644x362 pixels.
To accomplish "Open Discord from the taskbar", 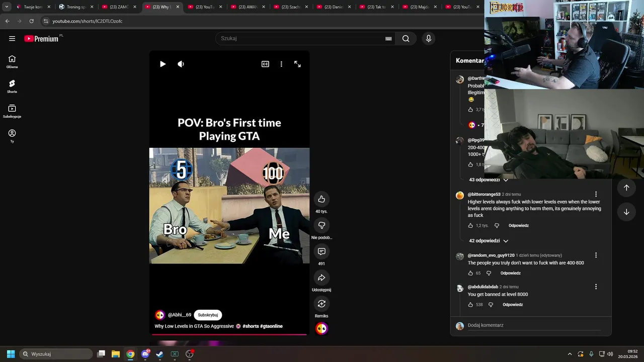I will point(145,354).
